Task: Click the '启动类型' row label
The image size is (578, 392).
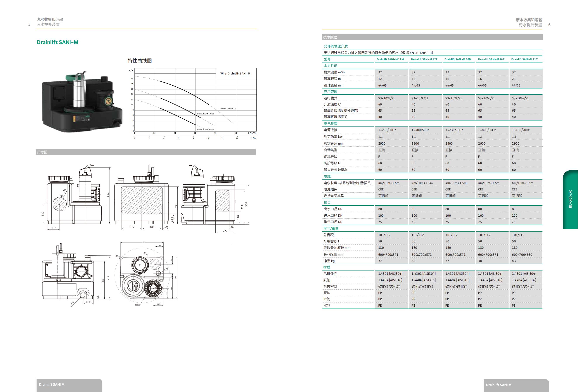Action: point(330,150)
